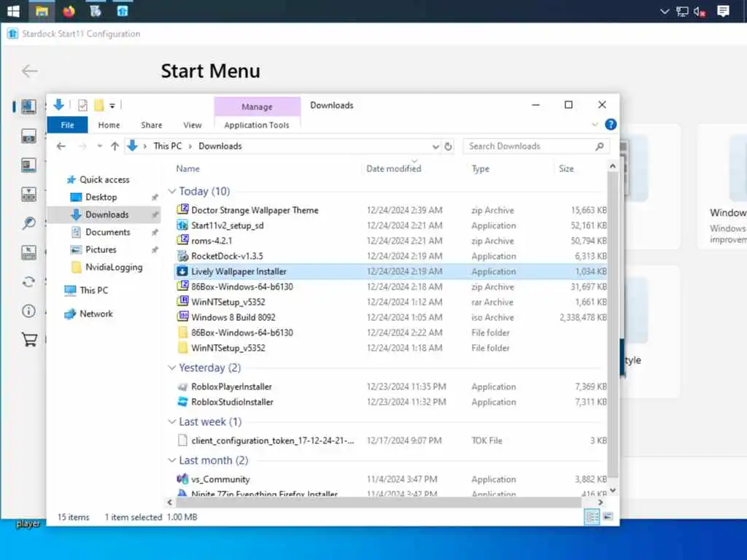Click the refresh/update sidebar icon in Start11
Image resolution: width=747 pixels, height=560 pixels.
click(x=28, y=282)
